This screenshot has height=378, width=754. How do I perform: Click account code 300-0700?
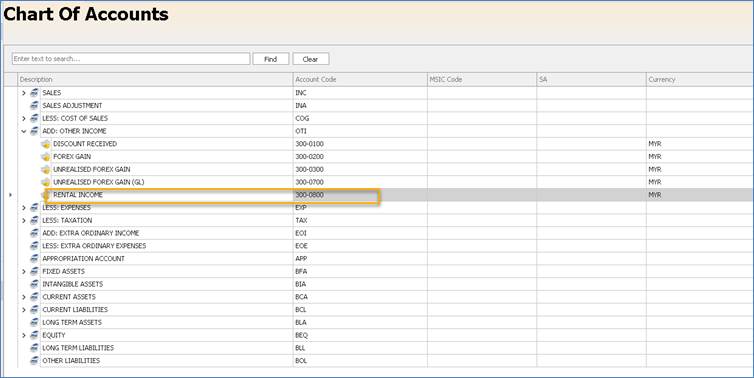point(309,182)
